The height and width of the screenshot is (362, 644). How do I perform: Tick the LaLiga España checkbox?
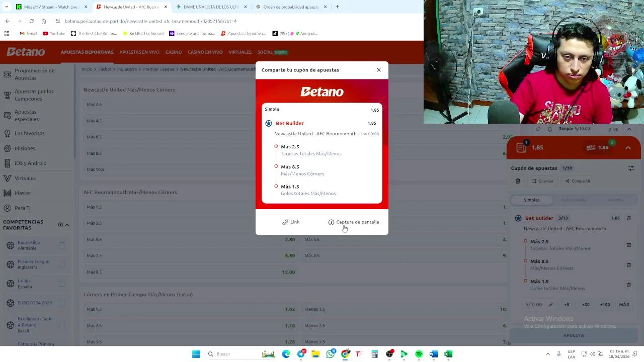point(62,284)
